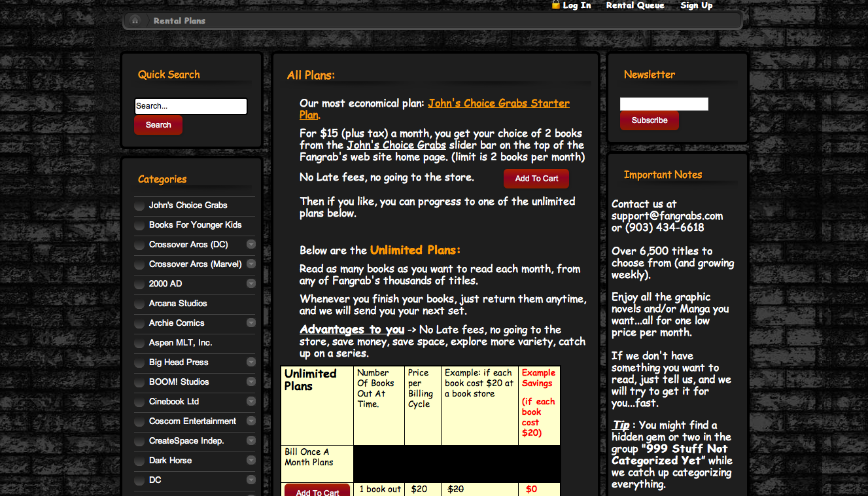The height and width of the screenshot is (496, 868).
Task: Expand the Dark Horse submenu arrow
Action: pos(251,460)
